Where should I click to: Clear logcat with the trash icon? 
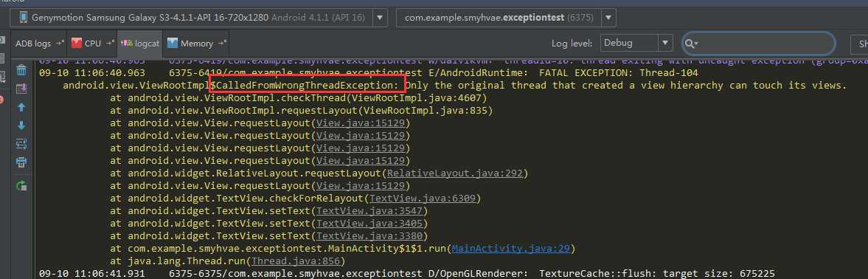tap(21, 70)
